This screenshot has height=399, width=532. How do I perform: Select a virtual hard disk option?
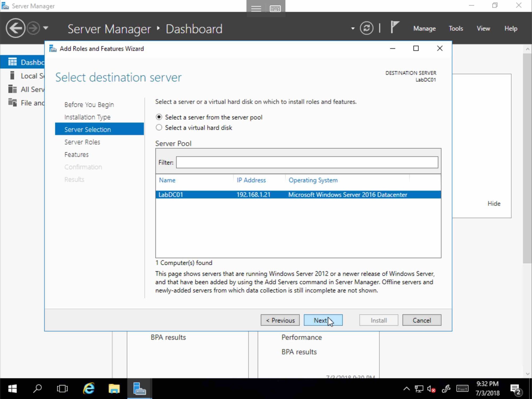click(x=159, y=127)
